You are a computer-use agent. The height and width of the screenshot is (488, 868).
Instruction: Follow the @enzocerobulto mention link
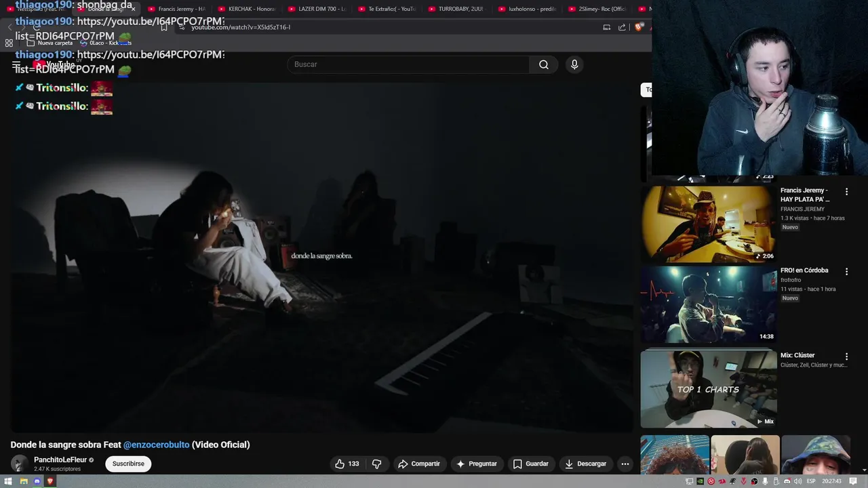tap(157, 445)
